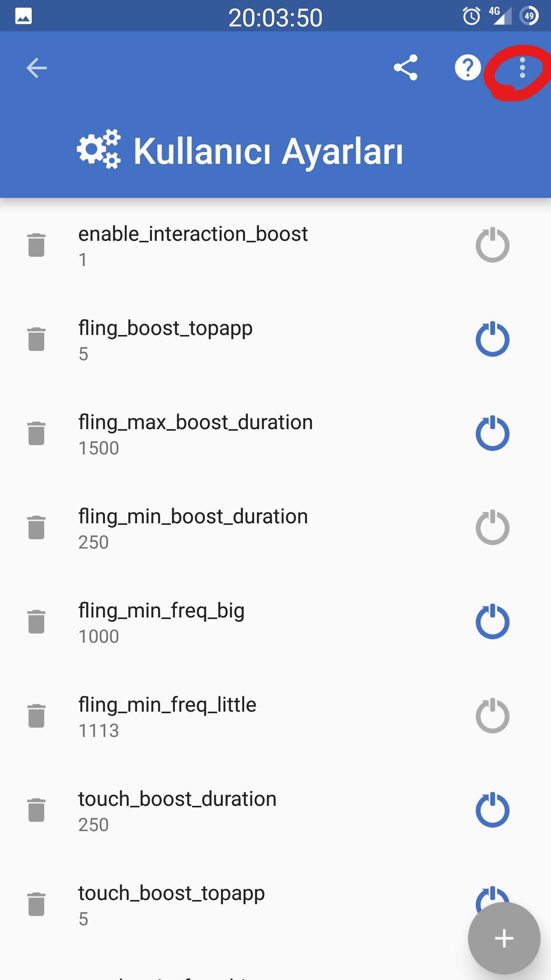Viewport: 551px width, 980px height.
Task: Delete the fling_max_boost_duration entry
Action: click(36, 433)
